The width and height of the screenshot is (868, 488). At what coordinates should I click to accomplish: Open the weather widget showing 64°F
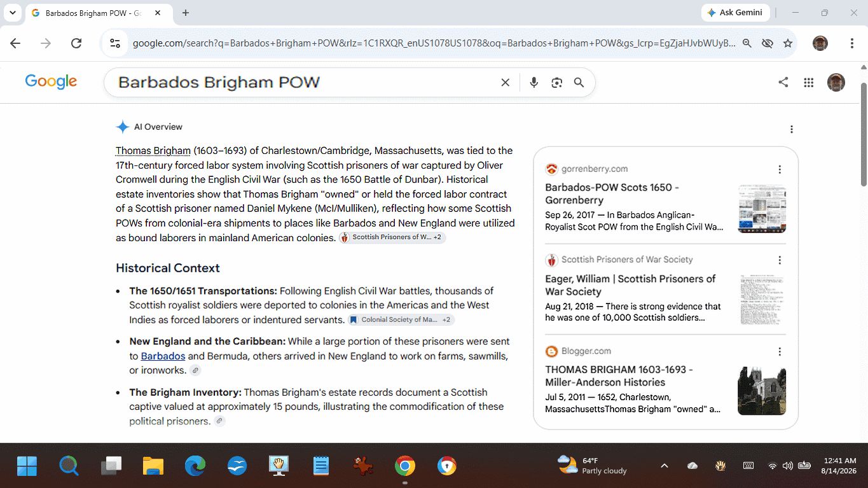pyautogui.click(x=592, y=466)
